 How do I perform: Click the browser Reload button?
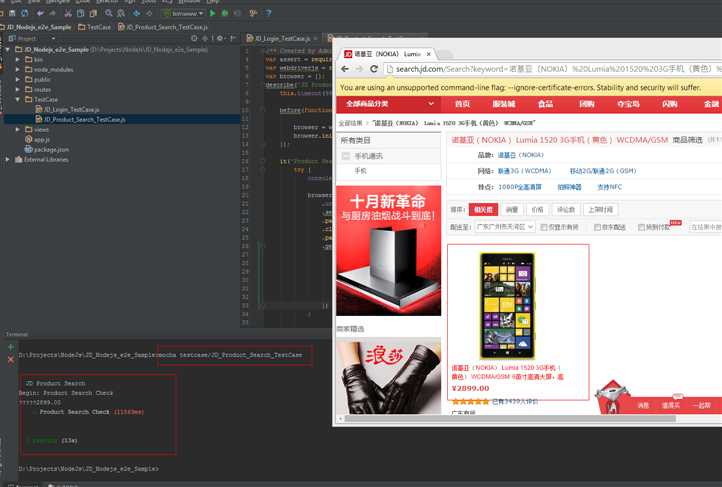click(374, 69)
